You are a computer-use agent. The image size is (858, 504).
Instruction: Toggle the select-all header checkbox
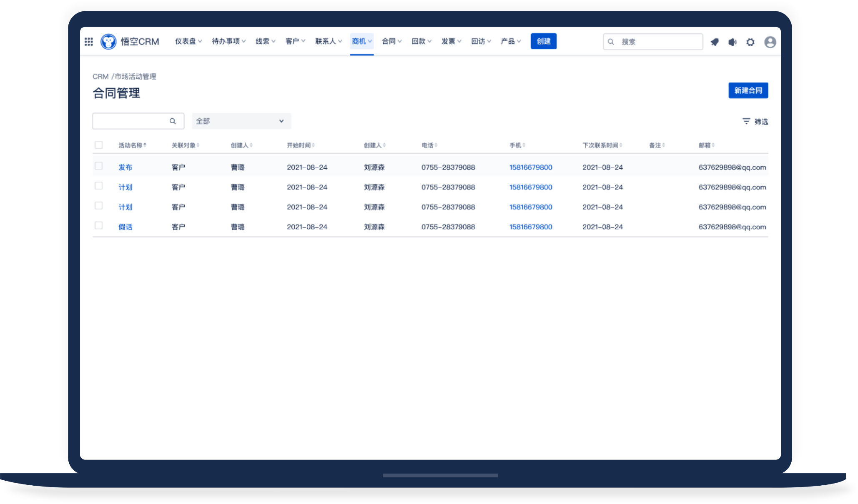click(99, 145)
